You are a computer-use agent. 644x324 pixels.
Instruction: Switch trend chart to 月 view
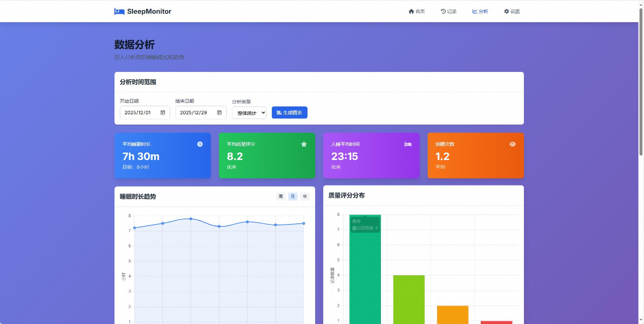point(292,197)
